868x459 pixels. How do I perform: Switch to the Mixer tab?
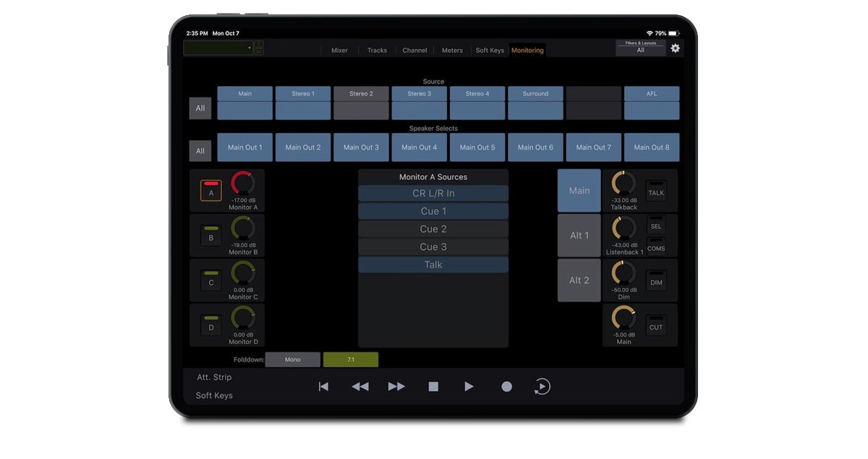[339, 51]
